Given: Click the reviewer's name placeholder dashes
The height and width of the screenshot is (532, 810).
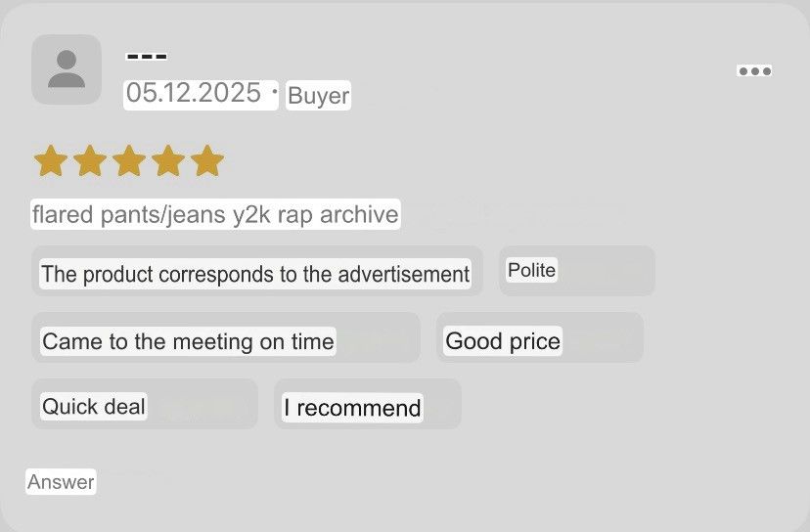Looking at the screenshot, I should (147, 57).
